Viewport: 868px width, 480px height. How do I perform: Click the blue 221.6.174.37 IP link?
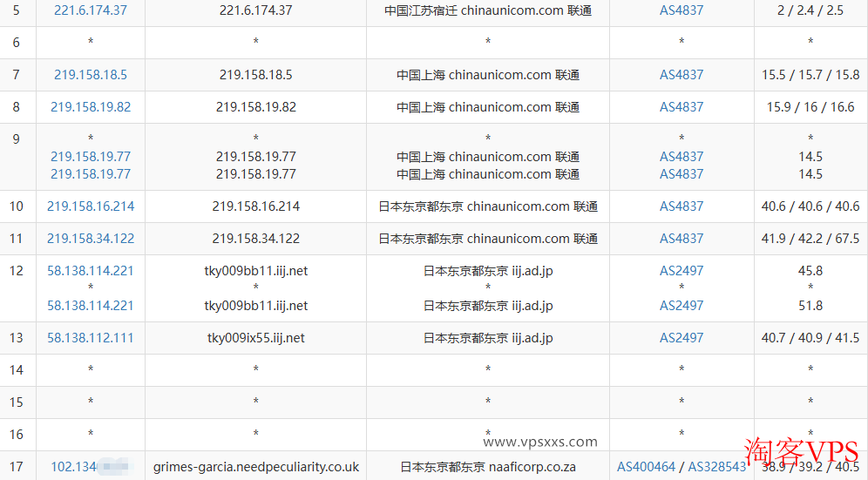[91, 10]
